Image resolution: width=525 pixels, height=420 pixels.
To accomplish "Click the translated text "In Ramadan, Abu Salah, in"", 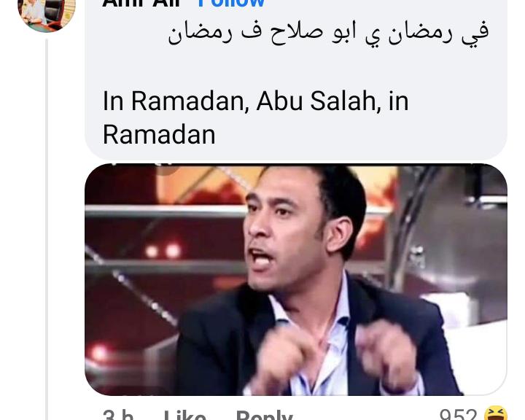I will 255,101.
